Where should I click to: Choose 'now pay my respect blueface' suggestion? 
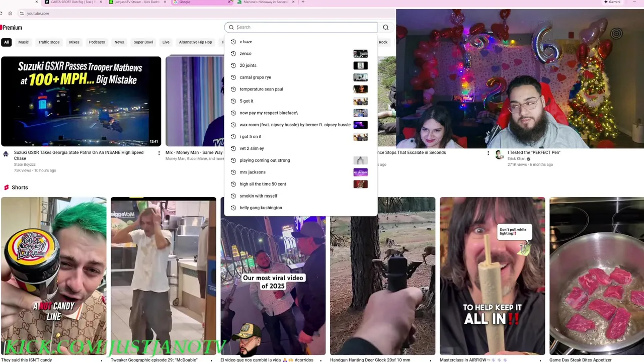pyautogui.click(x=300, y=113)
